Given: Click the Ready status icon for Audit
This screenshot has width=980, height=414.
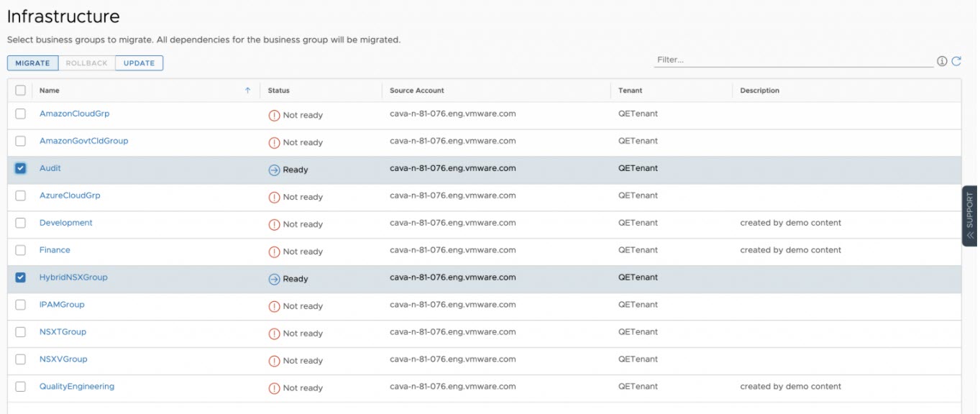Looking at the screenshot, I should coord(274,170).
